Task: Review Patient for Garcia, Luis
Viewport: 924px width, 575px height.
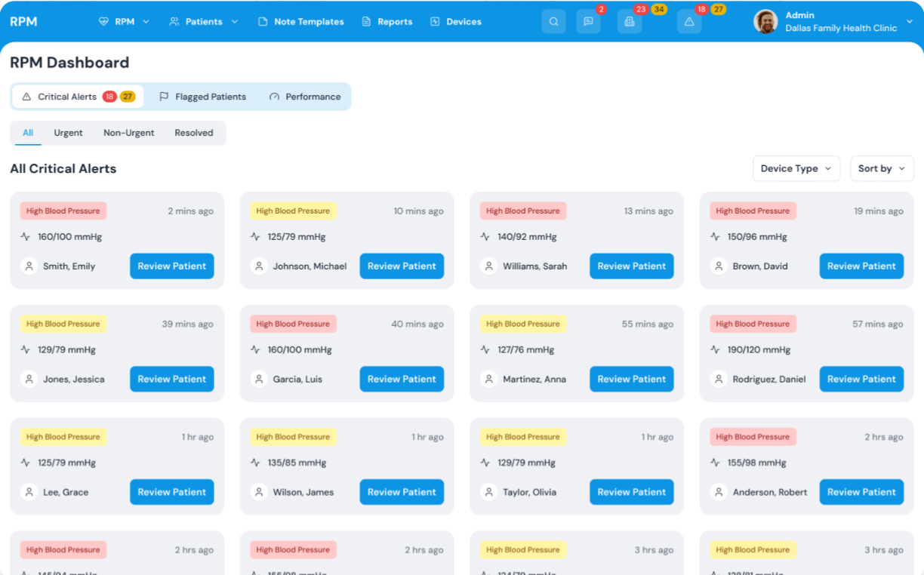Action: click(x=402, y=380)
